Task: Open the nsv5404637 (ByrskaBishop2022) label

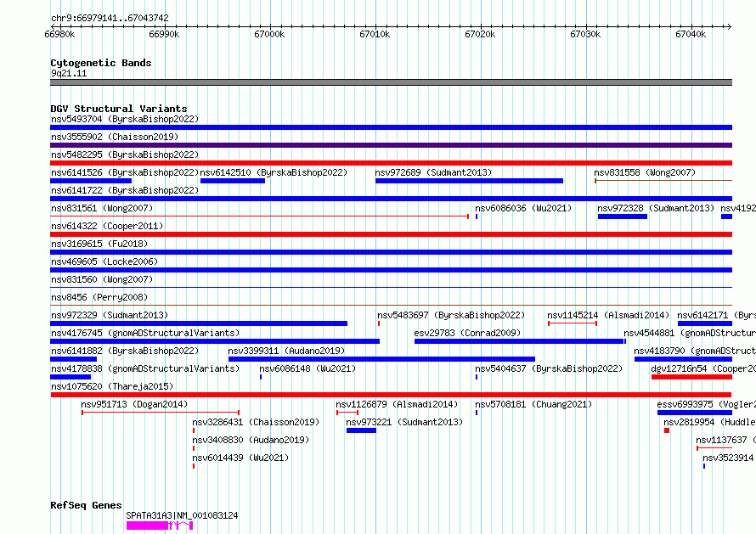Action: click(x=549, y=368)
